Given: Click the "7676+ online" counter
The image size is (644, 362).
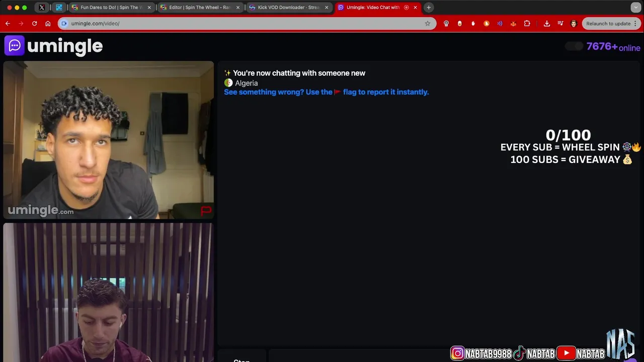Looking at the screenshot, I should (x=613, y=47).
